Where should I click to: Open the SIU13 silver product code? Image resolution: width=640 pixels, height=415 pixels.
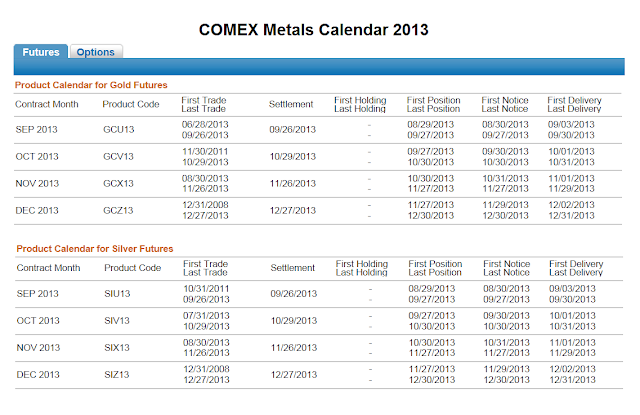point(117,294)
